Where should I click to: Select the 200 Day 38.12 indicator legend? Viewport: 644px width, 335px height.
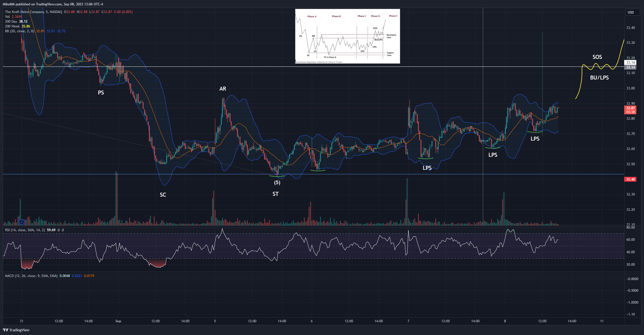(x=16, y=22)
